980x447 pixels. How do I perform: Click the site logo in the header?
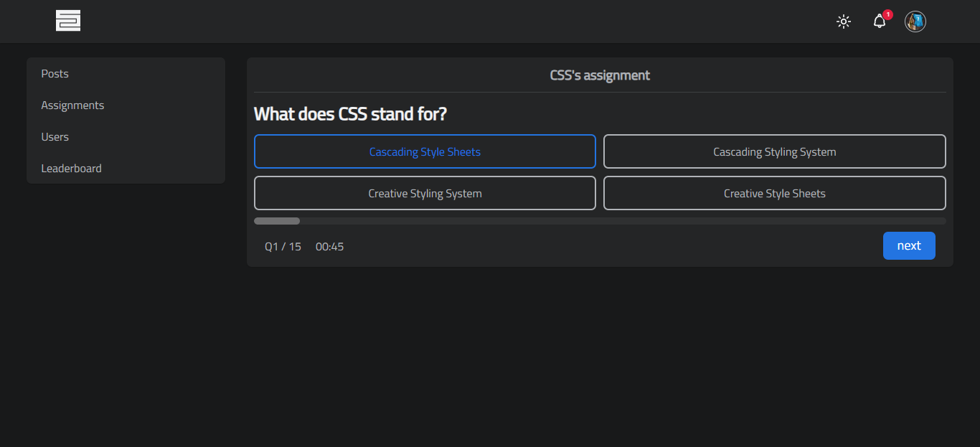coord(68,21)
